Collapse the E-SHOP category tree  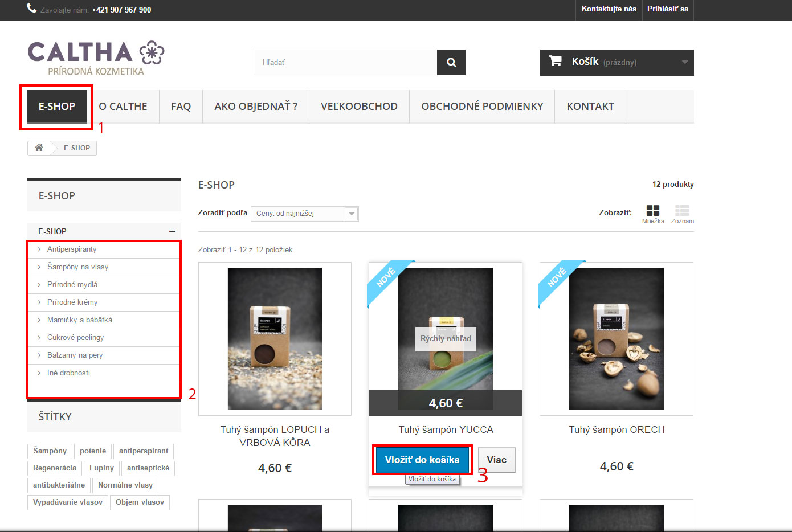tap(172, 231)
